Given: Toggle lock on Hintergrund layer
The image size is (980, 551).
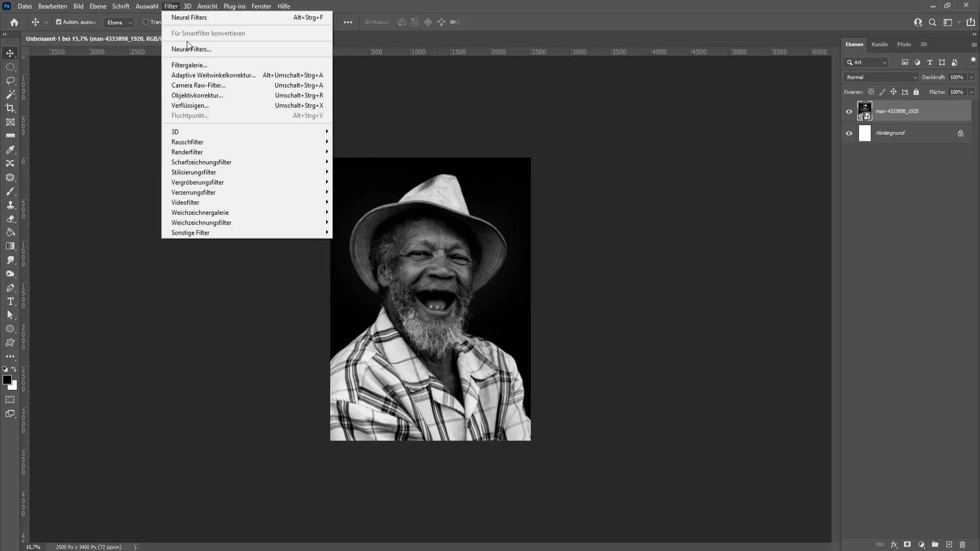Looking at the screenshot, I should (961, 133).
